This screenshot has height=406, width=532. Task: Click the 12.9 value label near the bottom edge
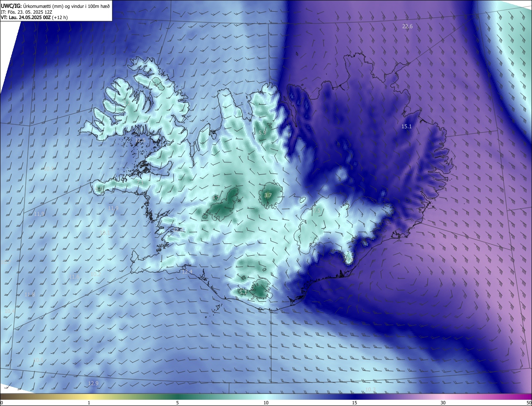(x=94, y=383)
